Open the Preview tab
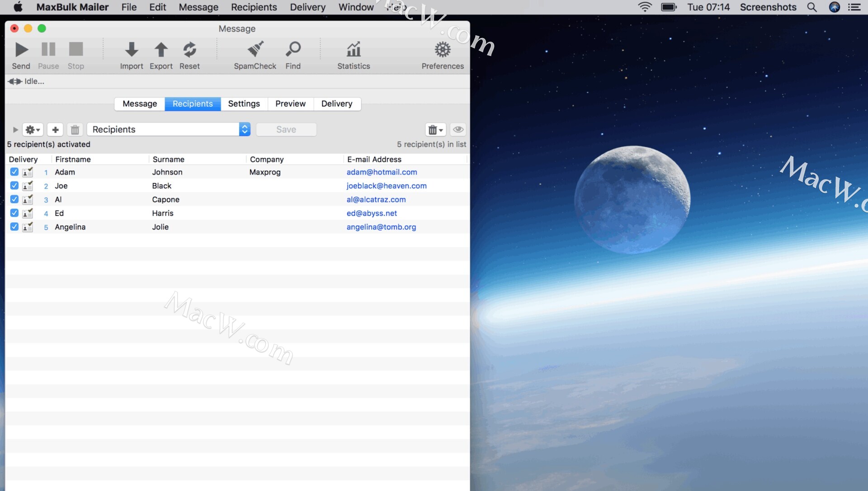 (x=290, y=104)
